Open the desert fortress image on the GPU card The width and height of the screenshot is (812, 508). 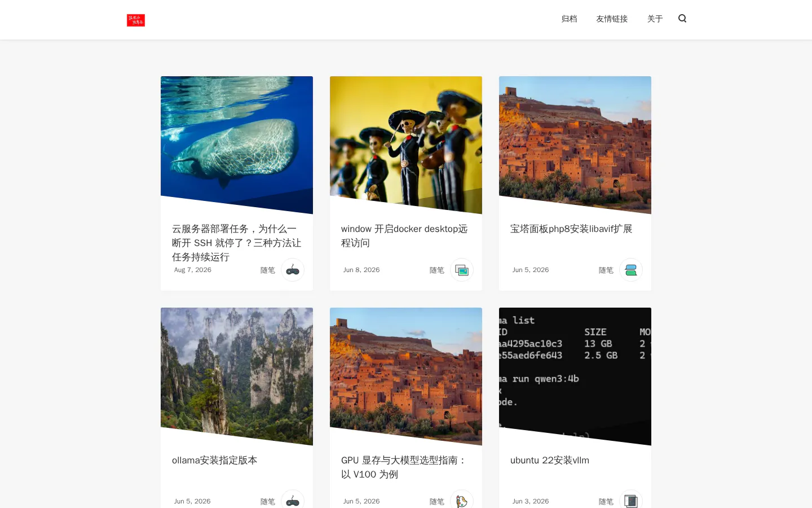406,376
